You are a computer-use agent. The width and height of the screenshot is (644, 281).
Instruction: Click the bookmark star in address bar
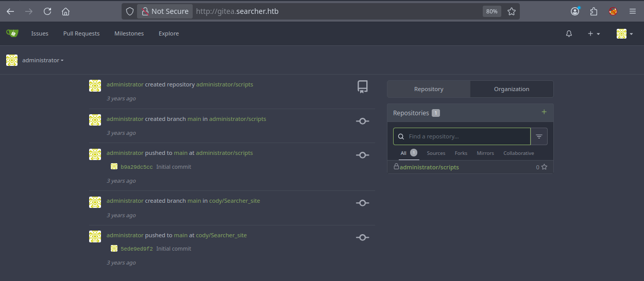pyautogui.click(x=511, y=11)
